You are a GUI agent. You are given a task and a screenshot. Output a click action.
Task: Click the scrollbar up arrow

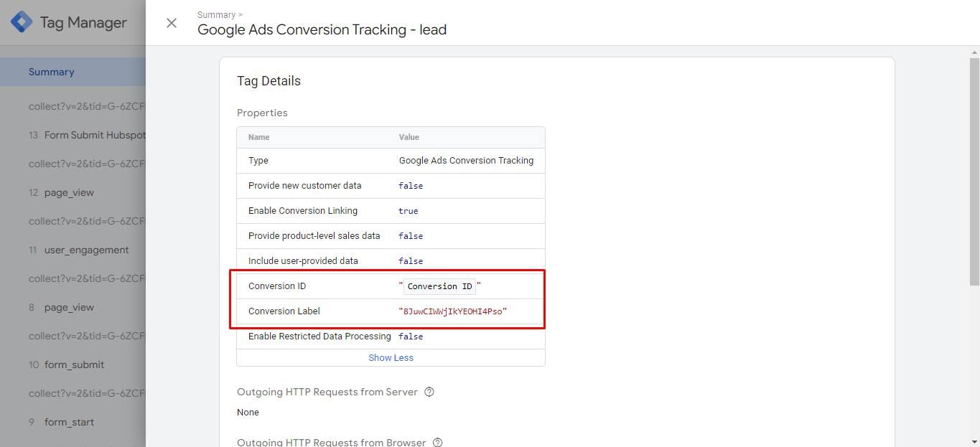click(x=974, y=52)
